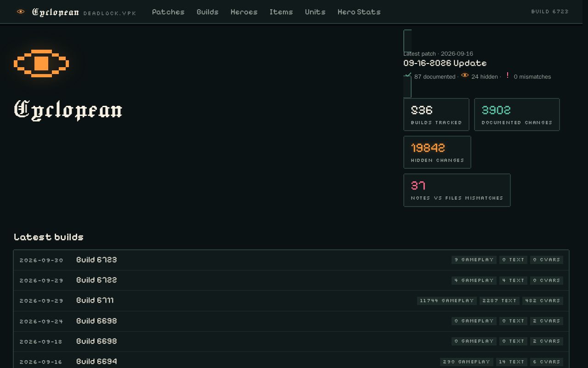Click the TEXT tag in the Build 6711 row
Image resolution: width=588 pixels, height=368 pixels.
[500, 301]
